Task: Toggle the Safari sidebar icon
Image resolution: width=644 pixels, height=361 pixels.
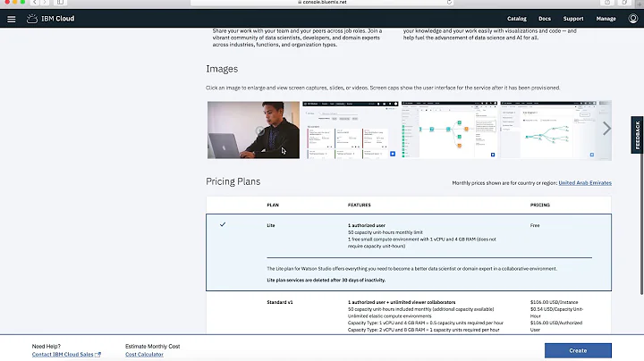Action: point(60,3)
